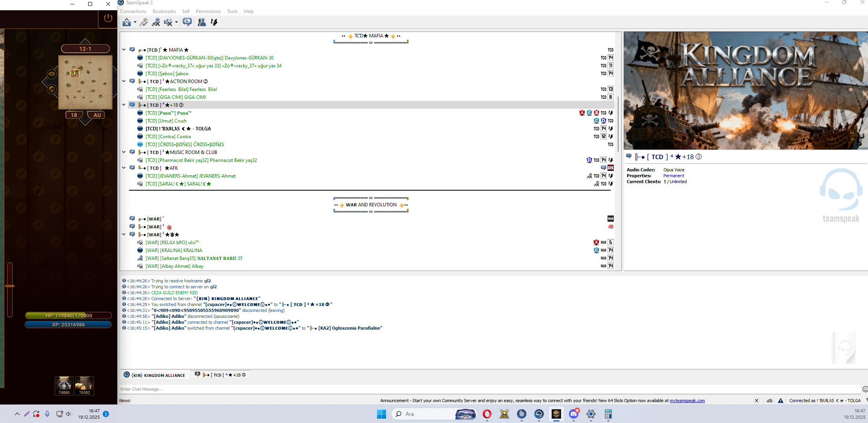The image size is (868, 423).
Task: Collapse the [TCD] +18 channel
Action: pos(124,105)
